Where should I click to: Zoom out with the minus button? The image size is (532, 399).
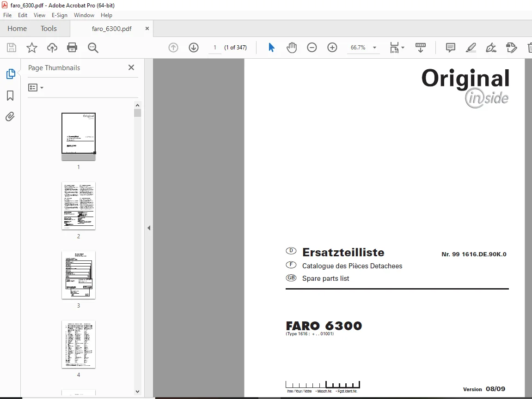(312, 48)
